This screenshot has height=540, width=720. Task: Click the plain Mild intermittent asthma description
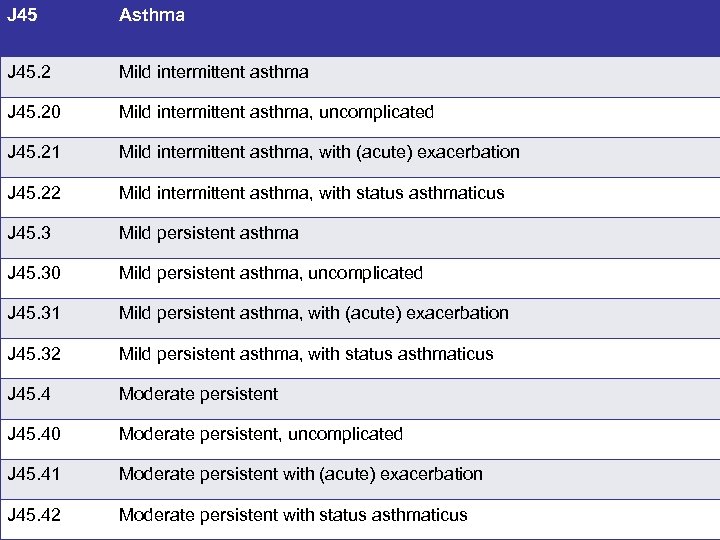pos(213,72)
